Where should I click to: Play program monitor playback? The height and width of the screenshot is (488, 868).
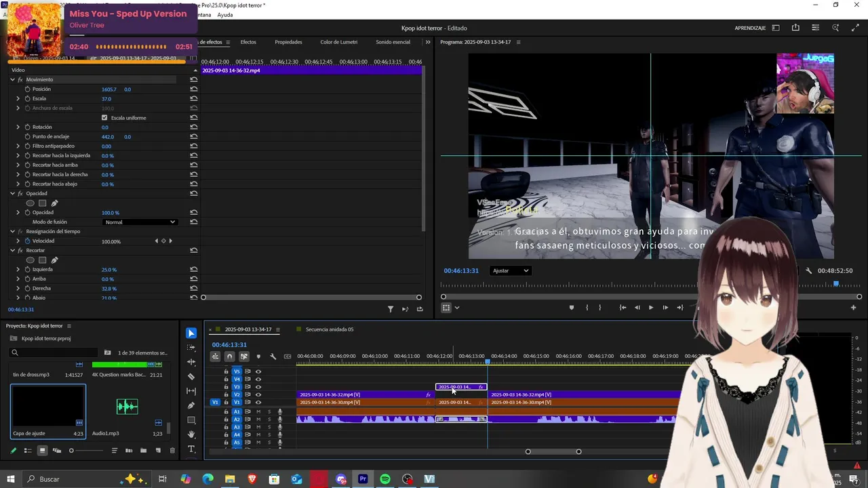pyautogui.click(x=651, y=308)
